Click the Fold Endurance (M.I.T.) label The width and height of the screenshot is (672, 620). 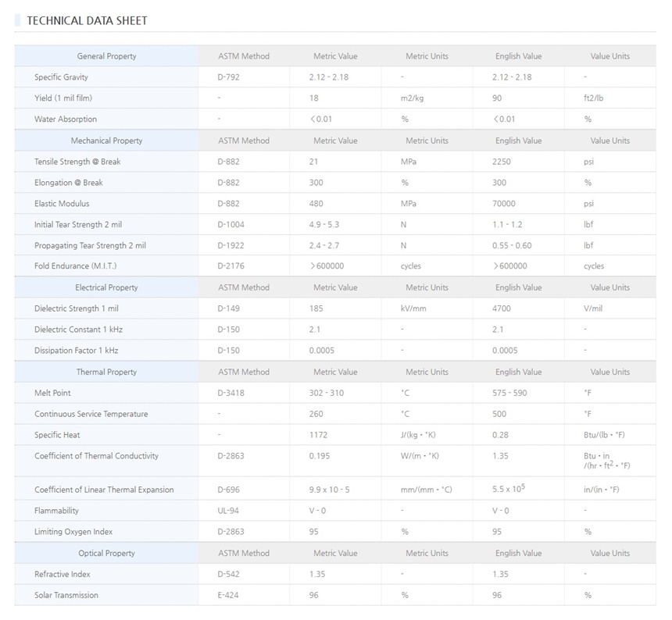click(75, 266)
